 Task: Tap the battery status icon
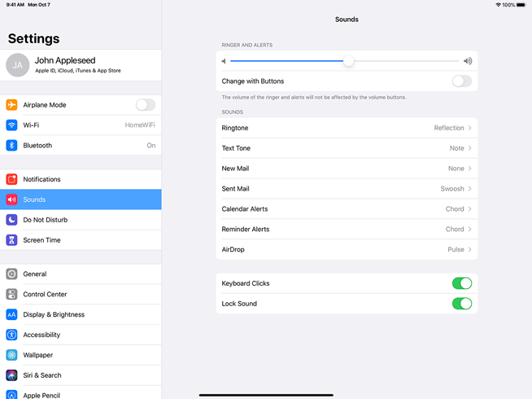[x=521, y=5]
